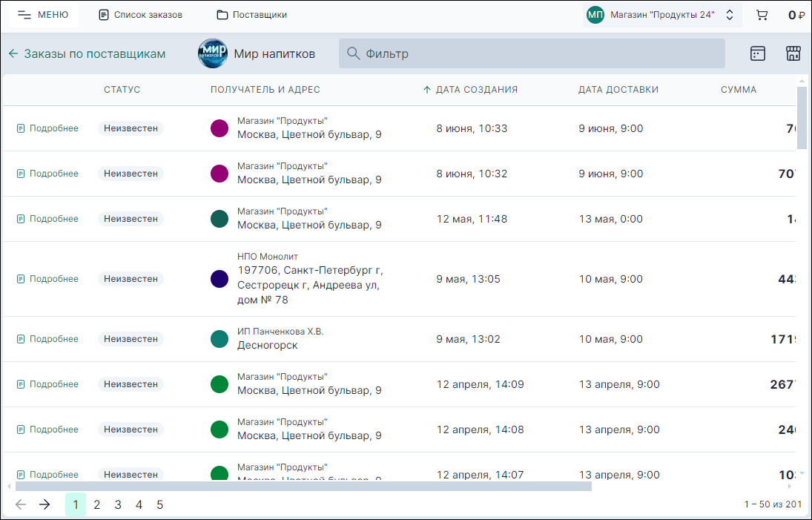The image size is (812, 520).
Task: Click Подробнее for the Десногорск order
Action: pos(48,339)
